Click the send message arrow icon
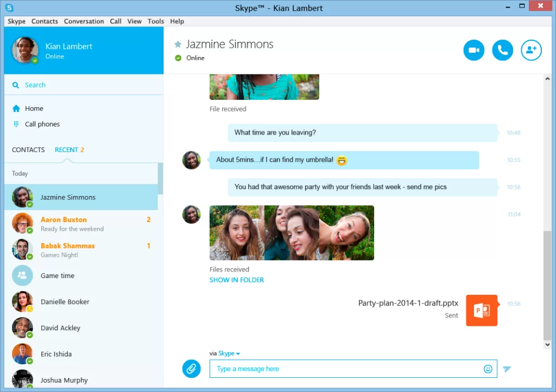This screenshot has height=392, width=556. point(507,369)
